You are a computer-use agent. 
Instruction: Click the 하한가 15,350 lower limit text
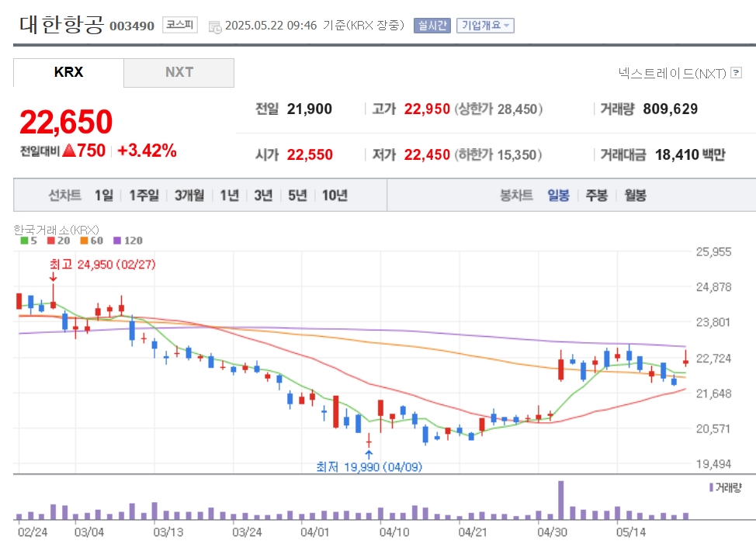coord(498,154)
